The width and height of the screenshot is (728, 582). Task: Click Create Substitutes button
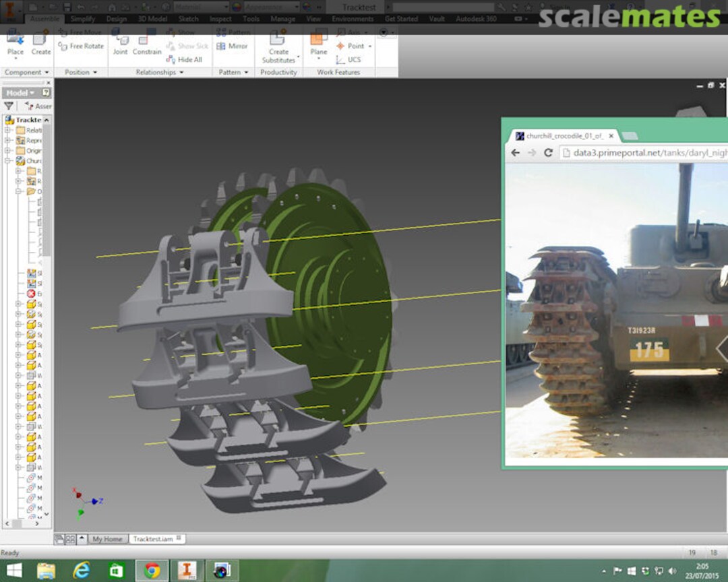[x=278, y=47]
